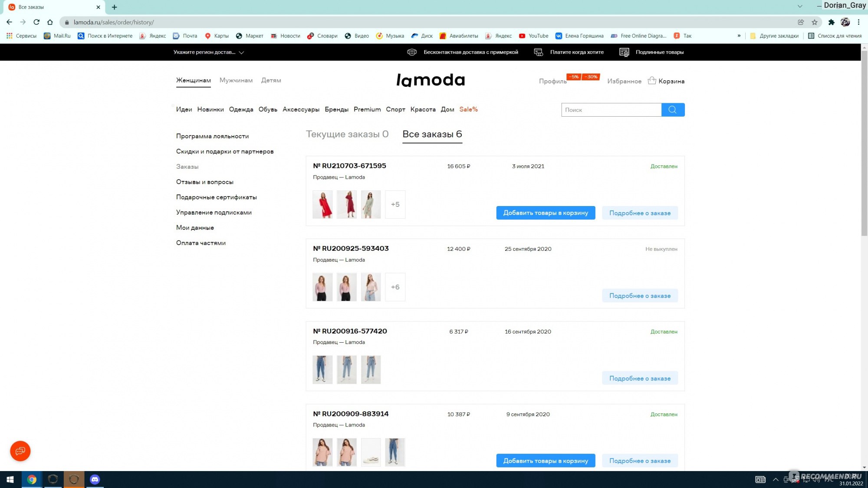Open Программа лояльности in sidebar
The width and height of the screenshot is (868, 488).
(213, 136)
